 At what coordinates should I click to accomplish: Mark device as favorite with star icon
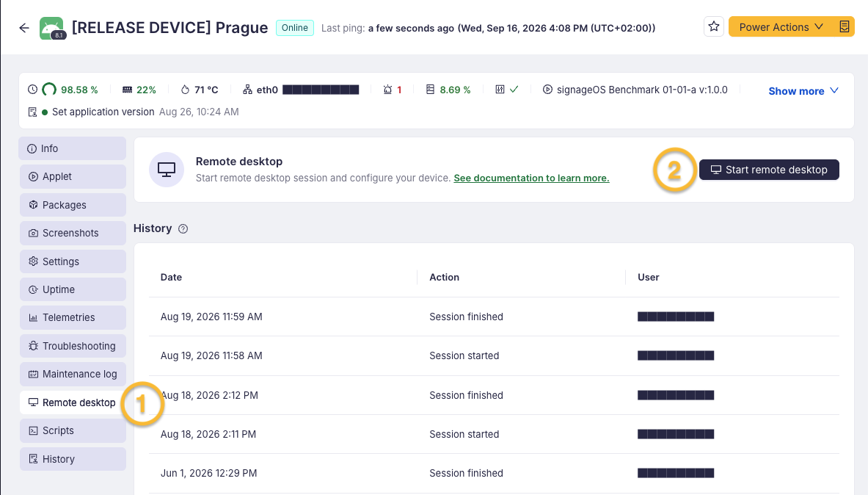pos(714,26)
